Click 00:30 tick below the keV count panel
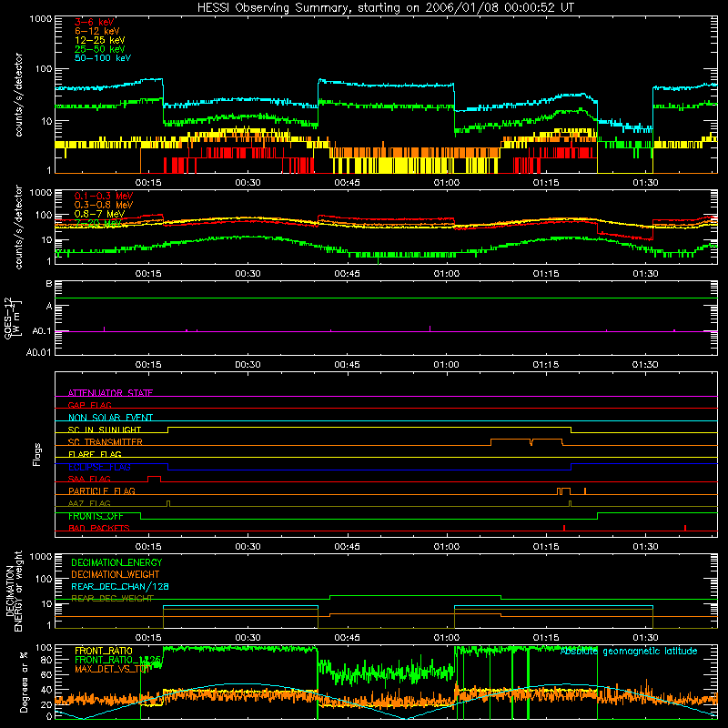728x728 pixels. (248, 183)
